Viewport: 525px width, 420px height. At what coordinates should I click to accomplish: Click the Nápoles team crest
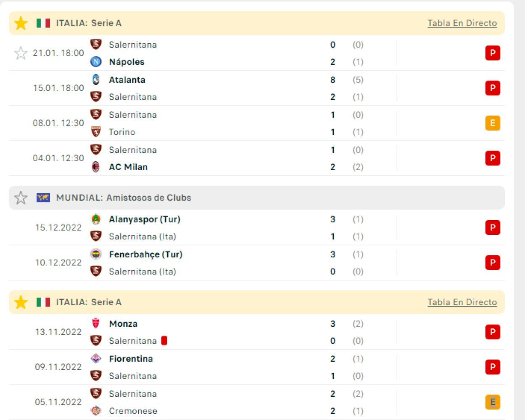pyautogui.click(x=96, y=62)
